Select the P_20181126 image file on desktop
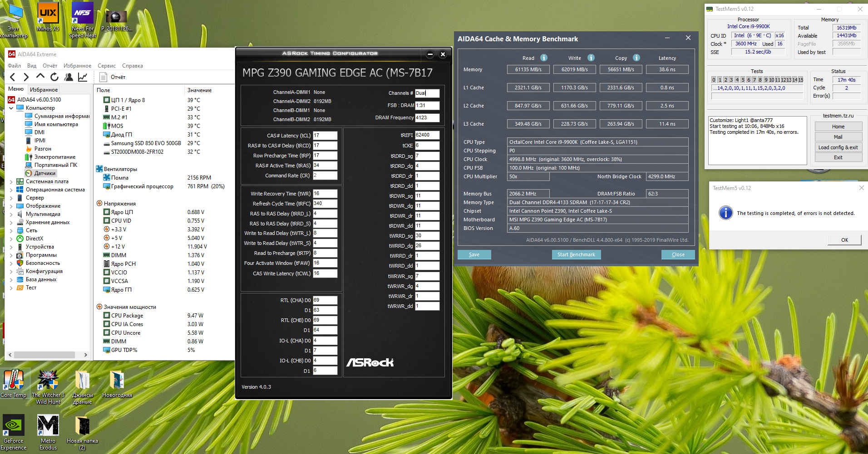 click(117, 21)
